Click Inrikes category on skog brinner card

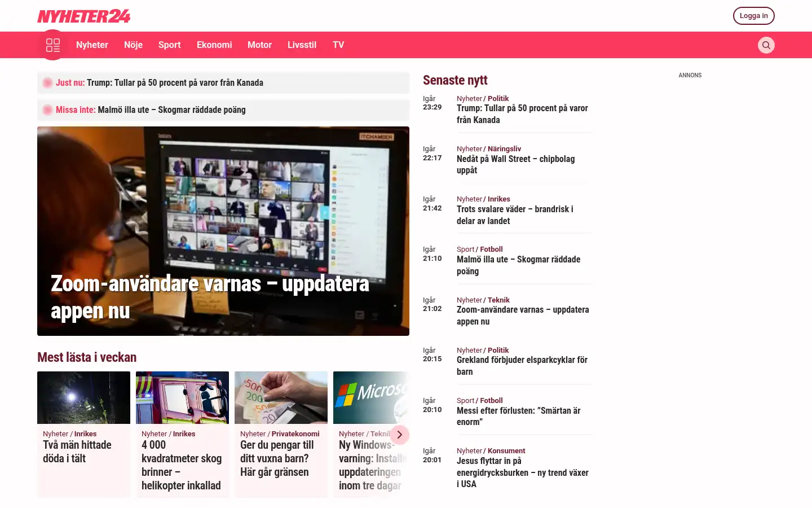[184, 434]
